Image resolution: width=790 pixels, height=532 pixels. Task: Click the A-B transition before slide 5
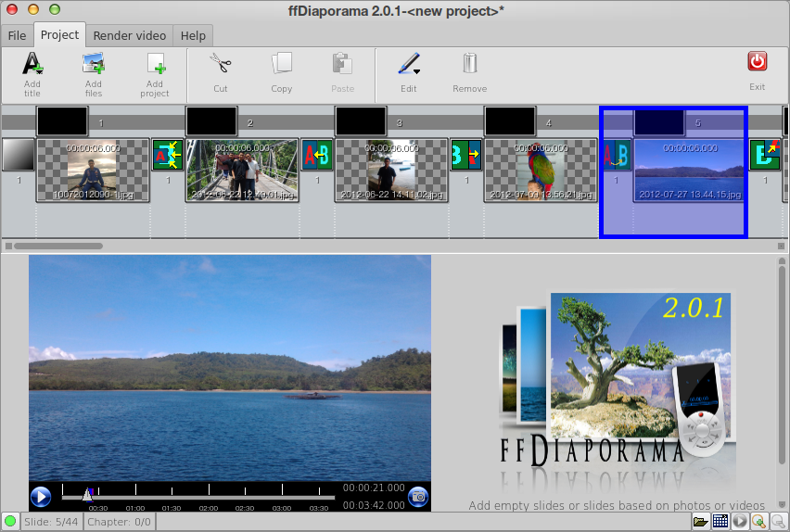pos(617,155)
